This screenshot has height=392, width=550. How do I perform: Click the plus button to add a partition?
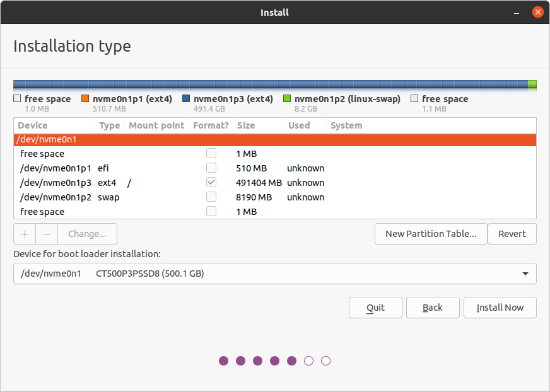(25, 234)
